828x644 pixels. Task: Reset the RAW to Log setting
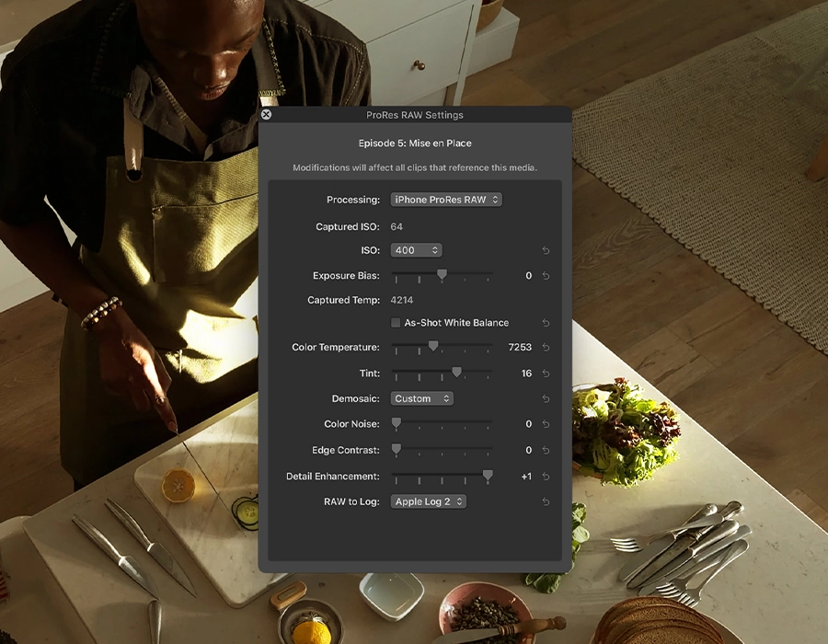(546, 502)
